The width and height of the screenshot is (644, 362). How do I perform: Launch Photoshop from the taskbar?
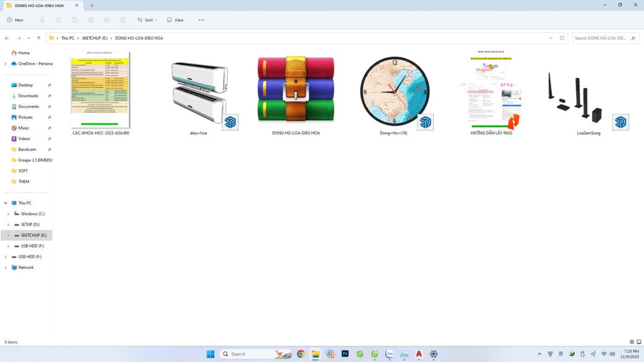345,354
